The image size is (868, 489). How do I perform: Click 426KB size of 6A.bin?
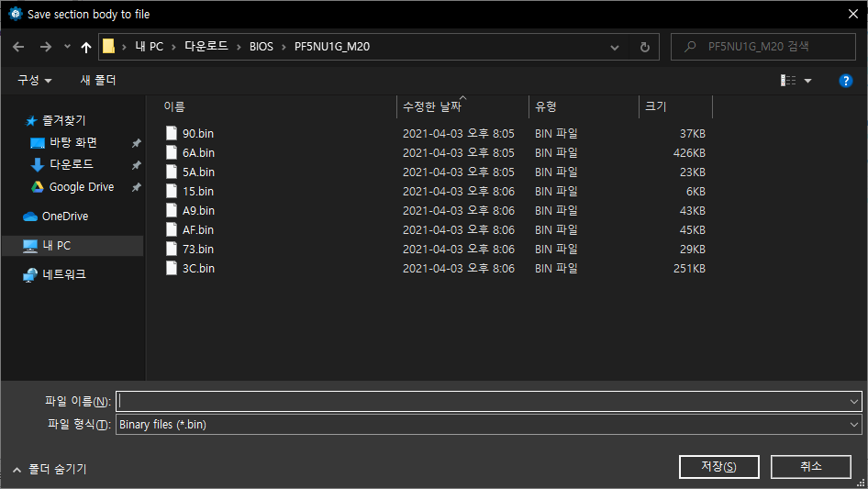(x=689, y=153)
